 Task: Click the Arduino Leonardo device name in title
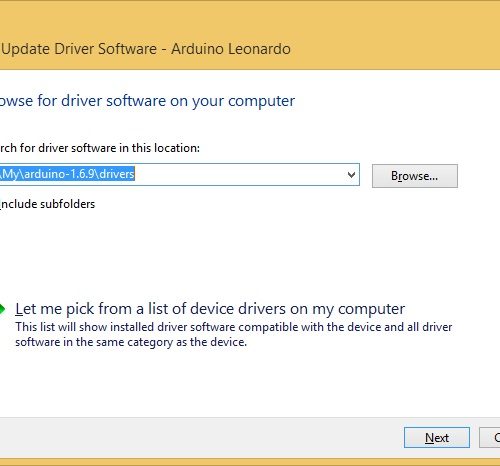pos(231,49)
